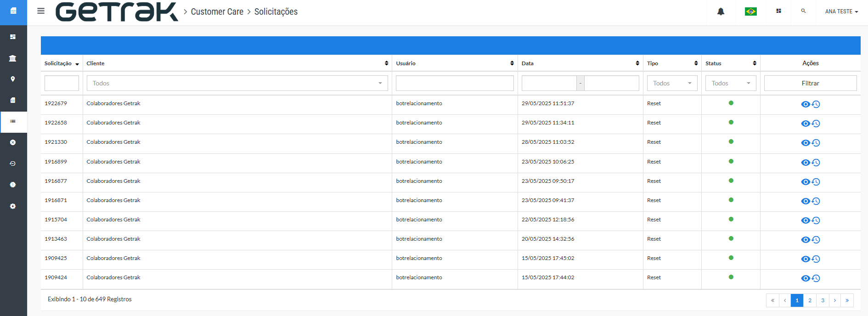
Task: View details of request 1916877
Action: tap(806, 182)
